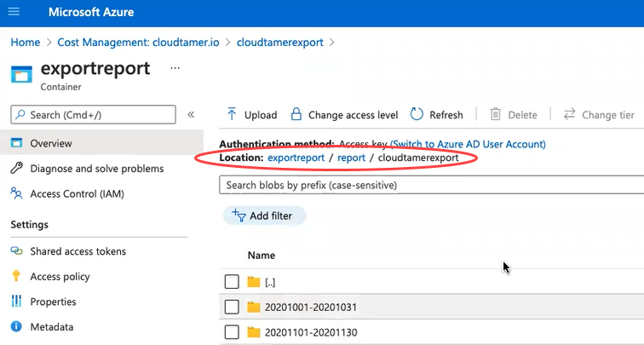Image resolution: width=644 pixels, height=345 pixels.
Task: Click the Access policy key icon
Action: point(16,276)
